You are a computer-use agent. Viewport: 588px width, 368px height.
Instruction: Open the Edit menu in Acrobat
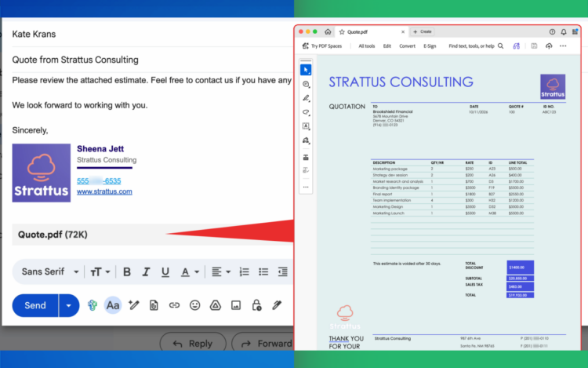[x=387, y=46]
